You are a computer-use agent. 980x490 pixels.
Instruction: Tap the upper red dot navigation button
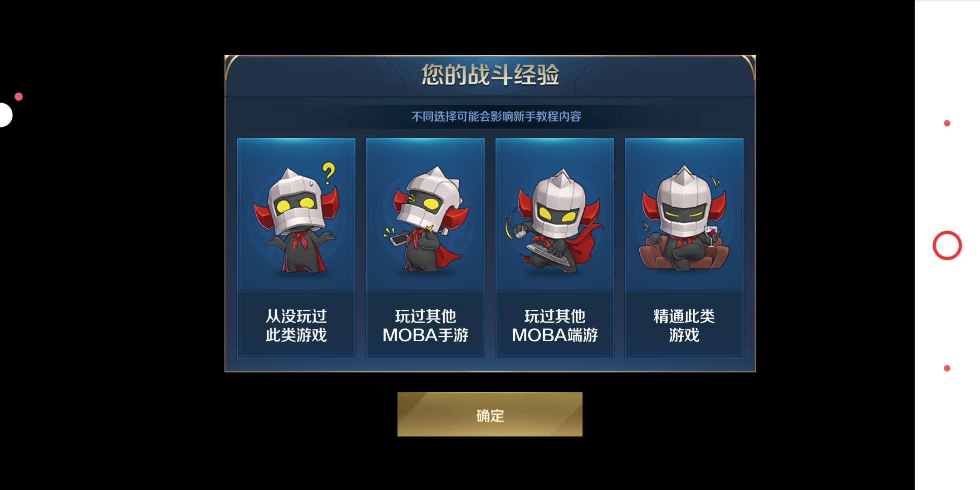point(947,123)
